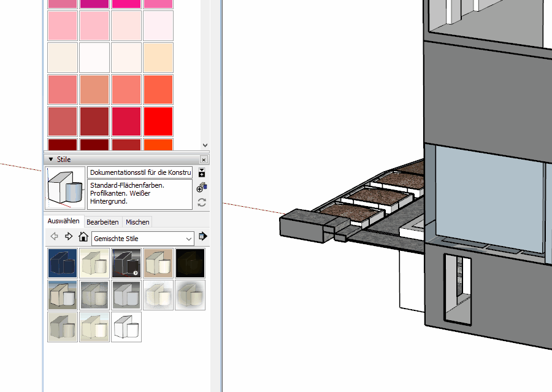Click the style description text box

140,194
